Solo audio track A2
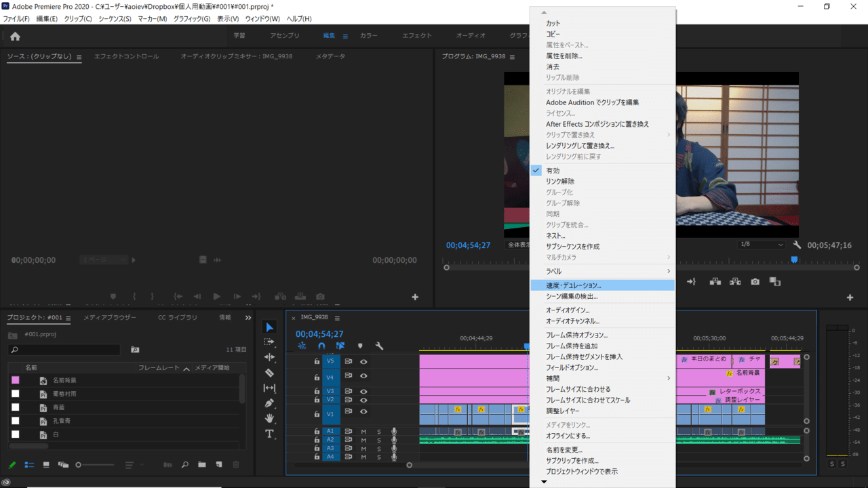The image size is (868, 488). click(x=379, y=440)
